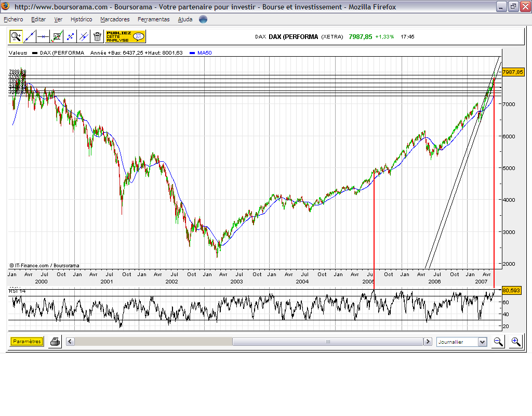This screenshot has width=532, height=416.
Task: Click the IT-Finance.com / Boursorama credit
Action: pos(44,266)
